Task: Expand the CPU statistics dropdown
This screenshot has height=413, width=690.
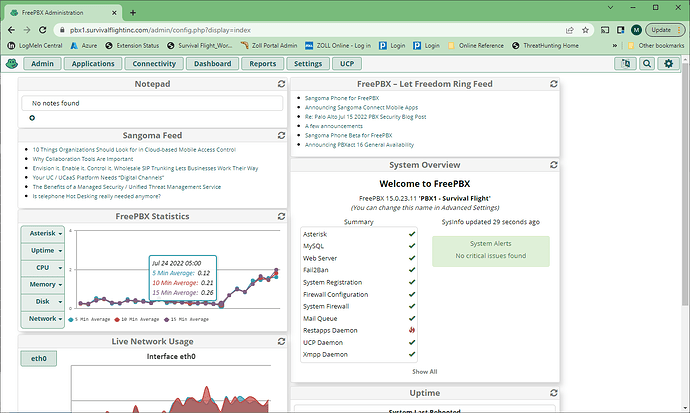Action: [43, 268]
